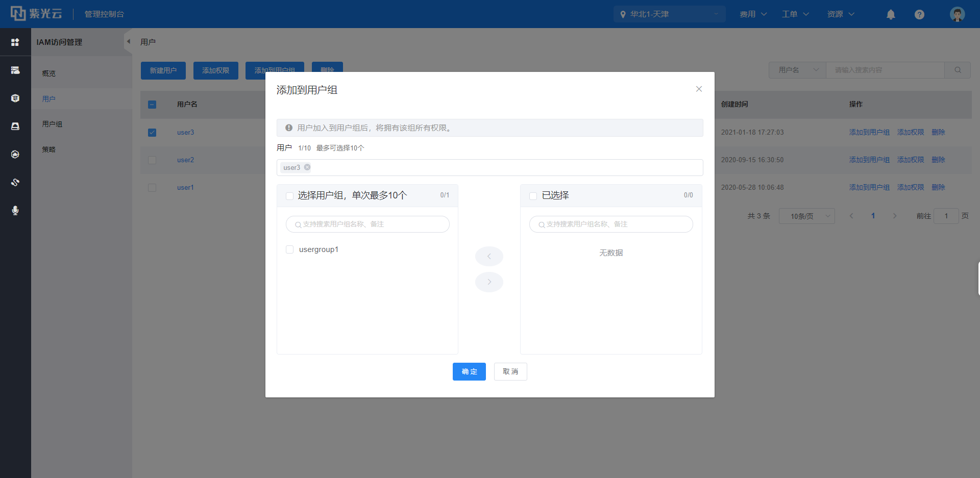Image resolution: width=980 pixels, height=478 pixels.
Task: Check the usergroup1 checkbox
Action: [x=290, y=249]
